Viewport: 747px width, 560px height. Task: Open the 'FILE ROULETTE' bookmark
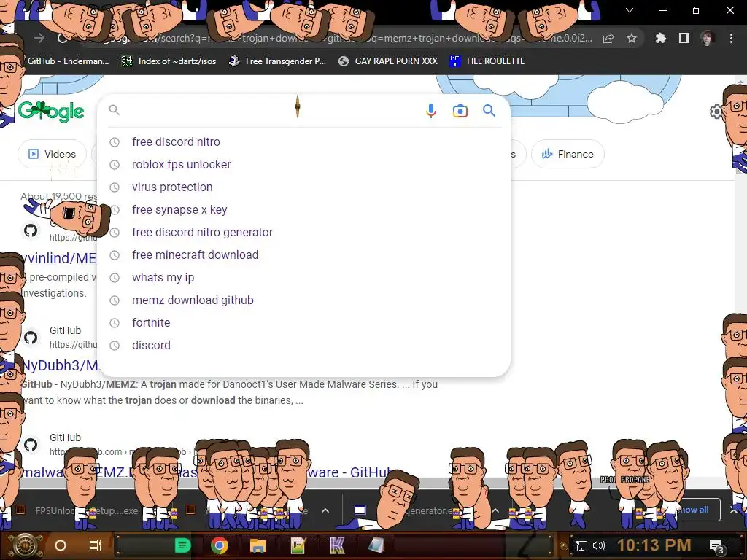click(487, 61)
